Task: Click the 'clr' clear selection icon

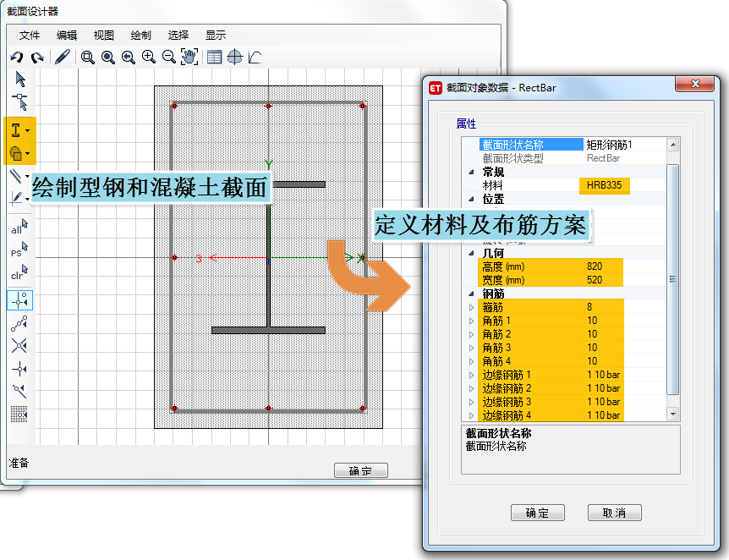Action: point(19,273)
